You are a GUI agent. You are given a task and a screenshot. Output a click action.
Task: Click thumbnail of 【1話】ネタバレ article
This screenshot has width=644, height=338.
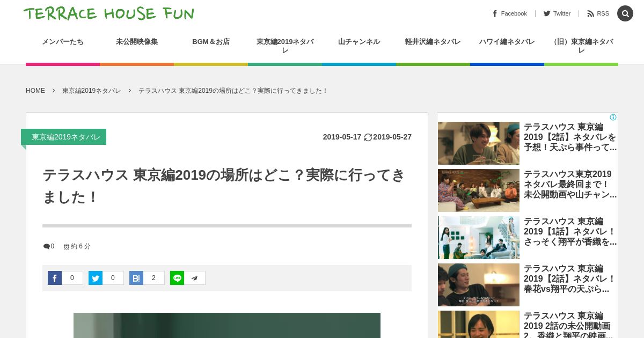tap(479, 238)
